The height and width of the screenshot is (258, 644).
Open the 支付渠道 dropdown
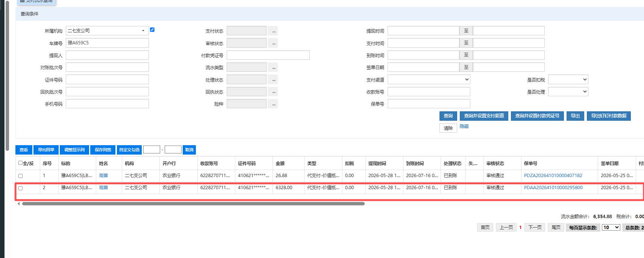tap(429, 79)
